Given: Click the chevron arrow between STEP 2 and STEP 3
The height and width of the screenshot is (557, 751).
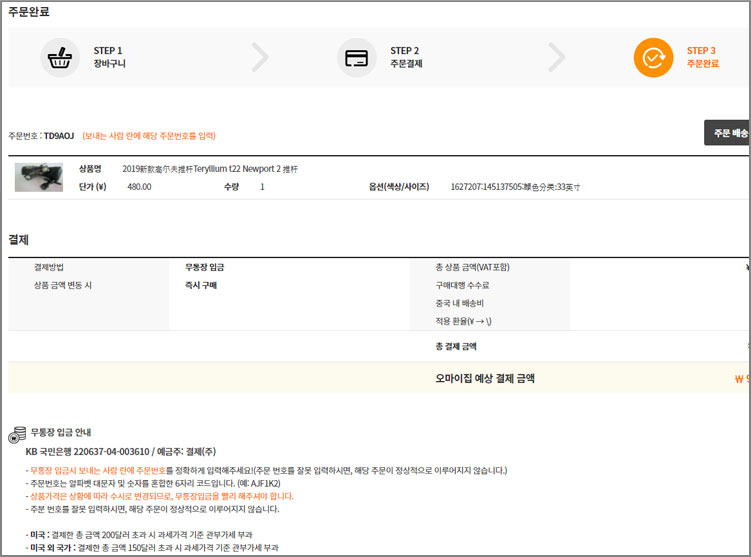Looking at the screenshot, I should [556, 57].
